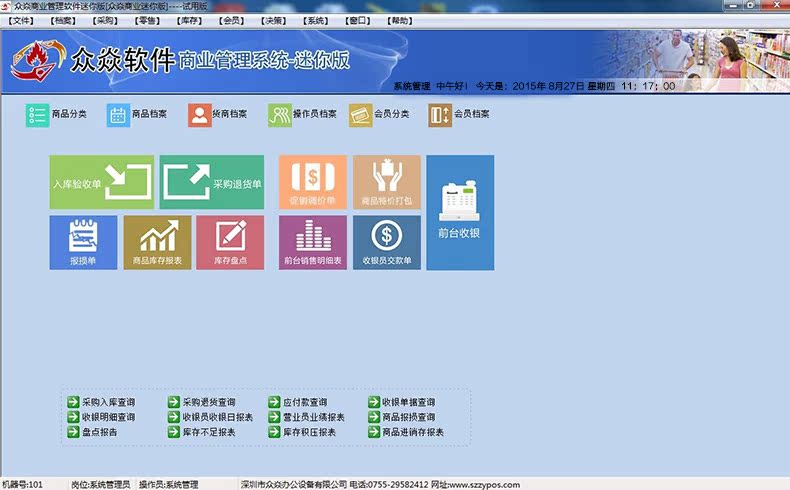Click the green arrow beside 应付款查询
Viewport: 790px width, 490px height.
tap(274, 402)
